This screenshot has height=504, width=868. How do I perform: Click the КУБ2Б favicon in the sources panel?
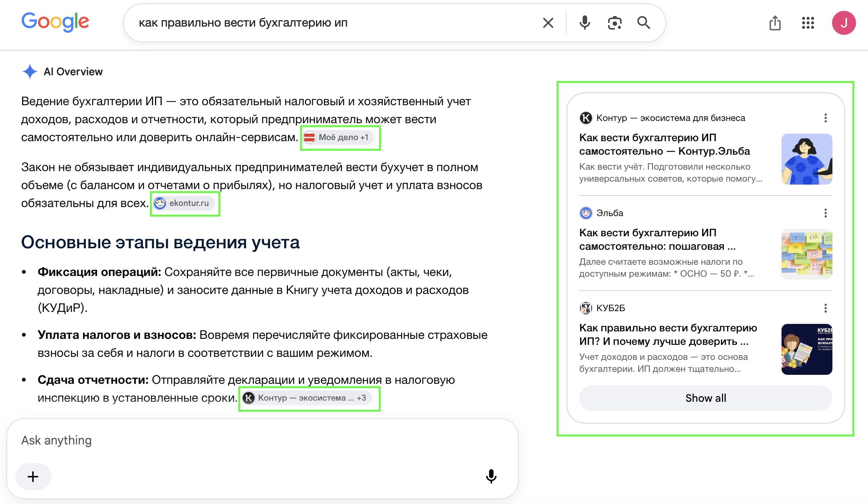[x=586, y=308]
